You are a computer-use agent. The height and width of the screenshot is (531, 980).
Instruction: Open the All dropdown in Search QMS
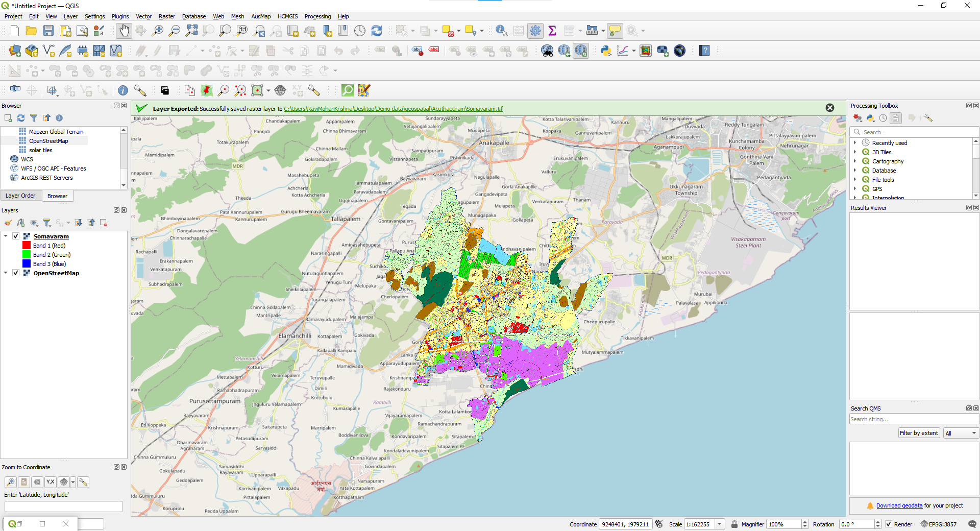(x=961, y=433)
